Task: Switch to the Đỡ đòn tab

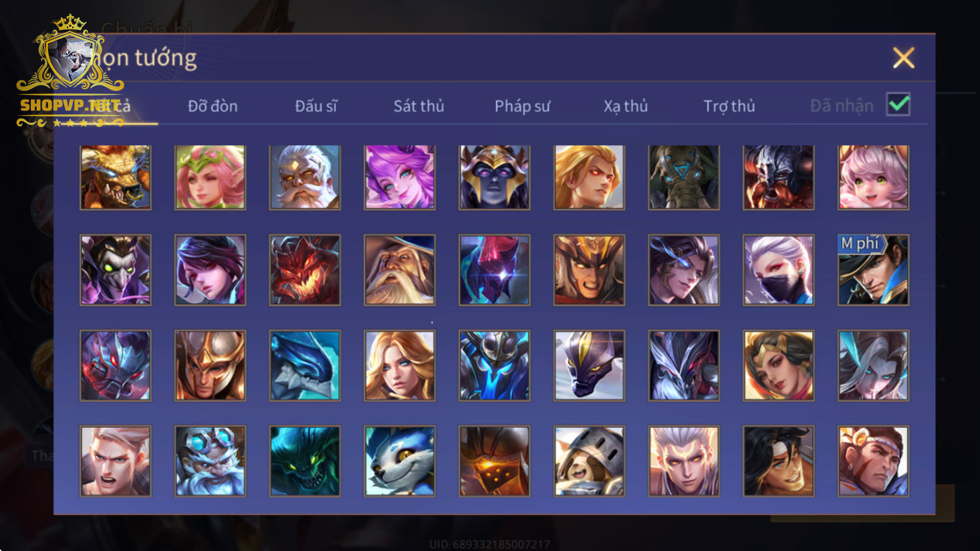Action: (x=213, y=106)
